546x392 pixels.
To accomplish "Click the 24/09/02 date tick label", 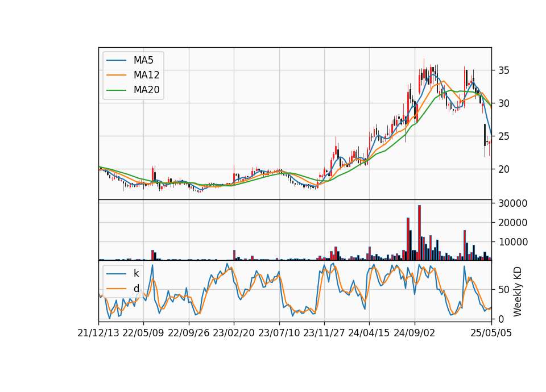I will click(415, 333).
